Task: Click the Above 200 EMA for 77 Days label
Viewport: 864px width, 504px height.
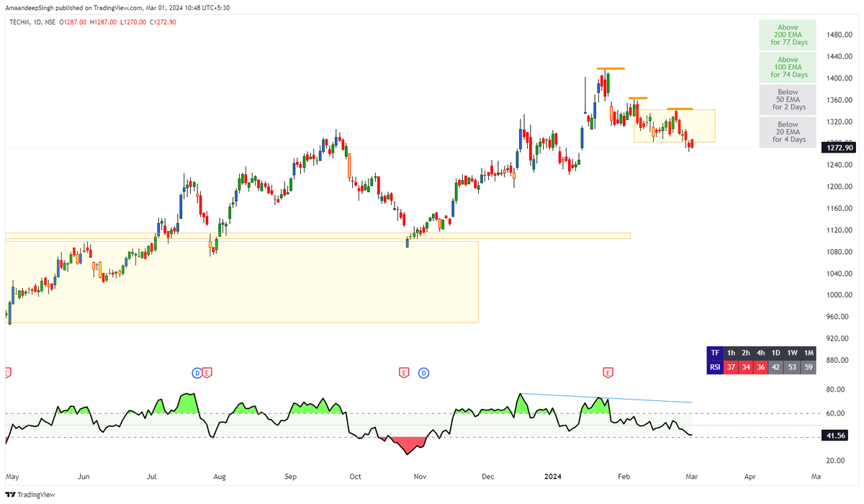Action: point(788,34)
